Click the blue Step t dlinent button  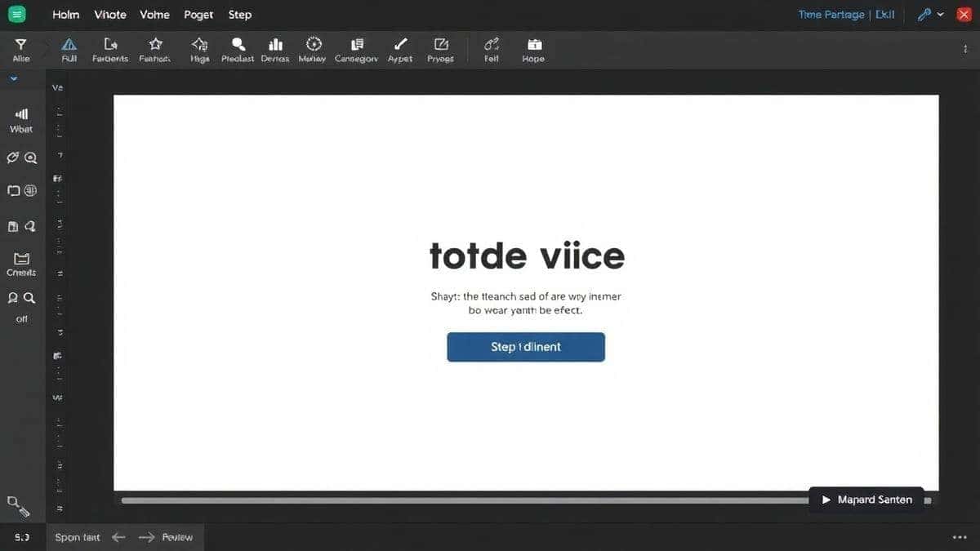(x=525, y=346)
